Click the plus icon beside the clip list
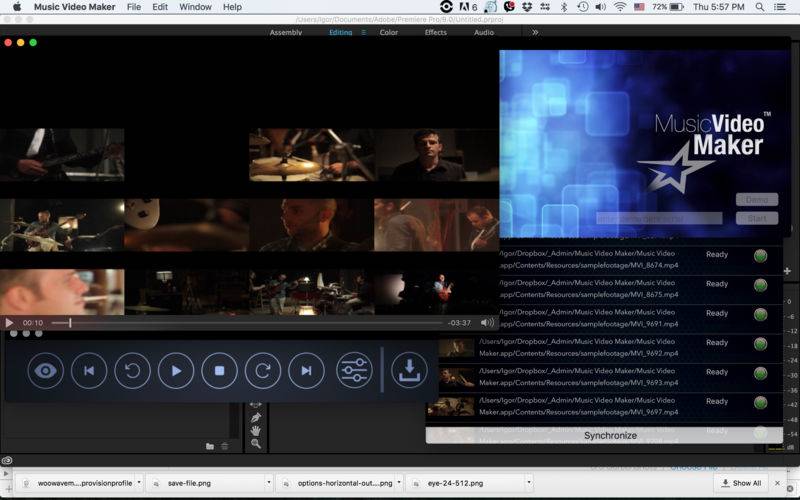This screenshot has width=800, height=500. (787, 271)
